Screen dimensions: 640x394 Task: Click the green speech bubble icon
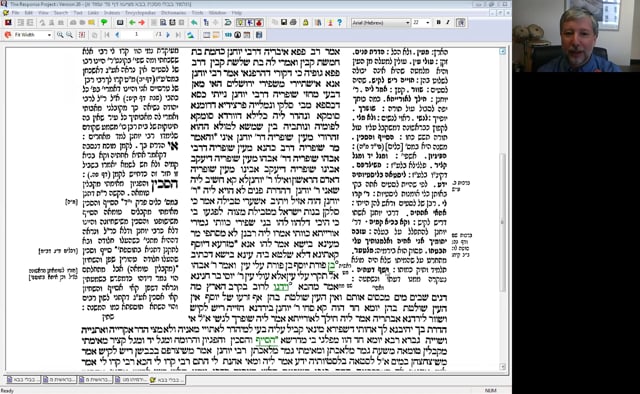tap(104, 22)
